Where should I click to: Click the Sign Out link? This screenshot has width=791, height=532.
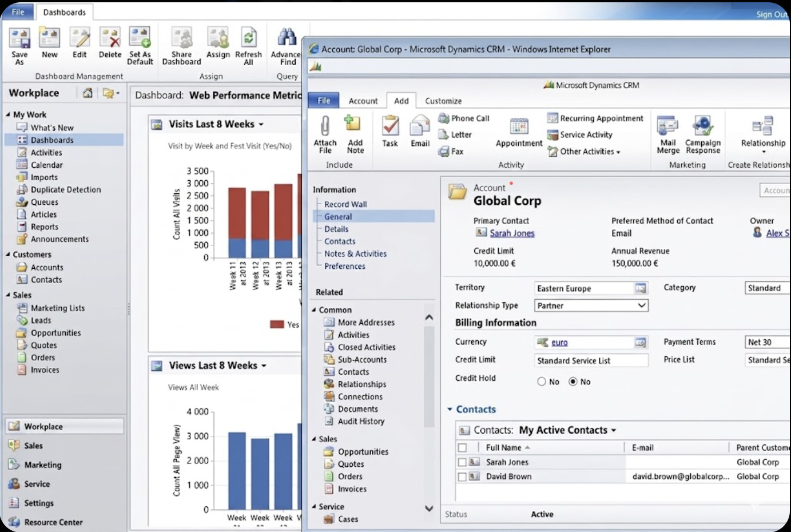[772, 14]
